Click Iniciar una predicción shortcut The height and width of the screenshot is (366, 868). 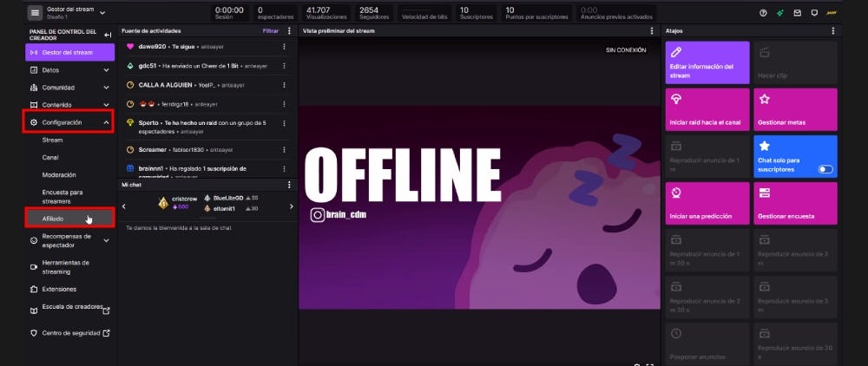(x=707, y=204)
